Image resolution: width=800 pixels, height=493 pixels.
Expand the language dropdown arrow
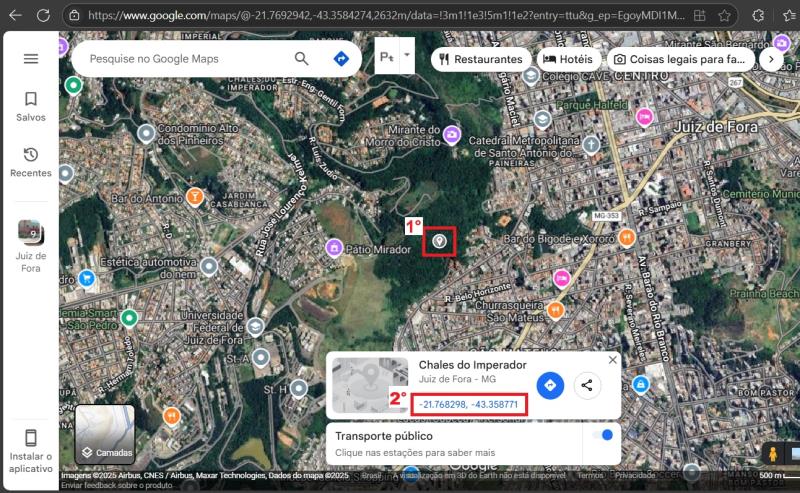click(407, 55)
